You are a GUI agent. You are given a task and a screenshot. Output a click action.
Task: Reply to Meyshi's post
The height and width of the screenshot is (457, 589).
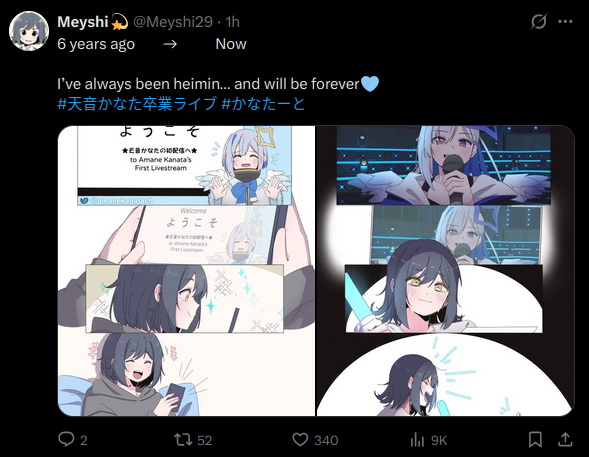pos(66,439)
